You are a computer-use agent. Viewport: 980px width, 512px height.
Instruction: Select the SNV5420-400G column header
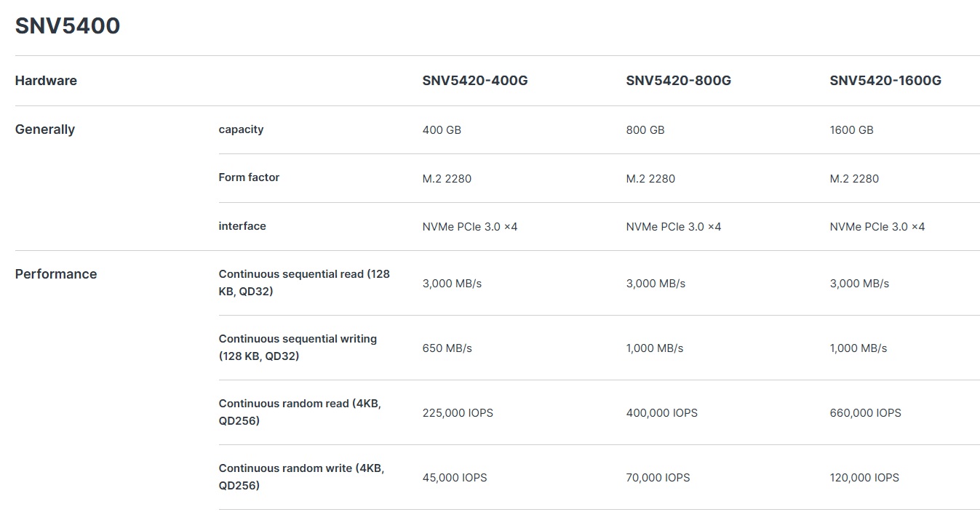[475, 81]
